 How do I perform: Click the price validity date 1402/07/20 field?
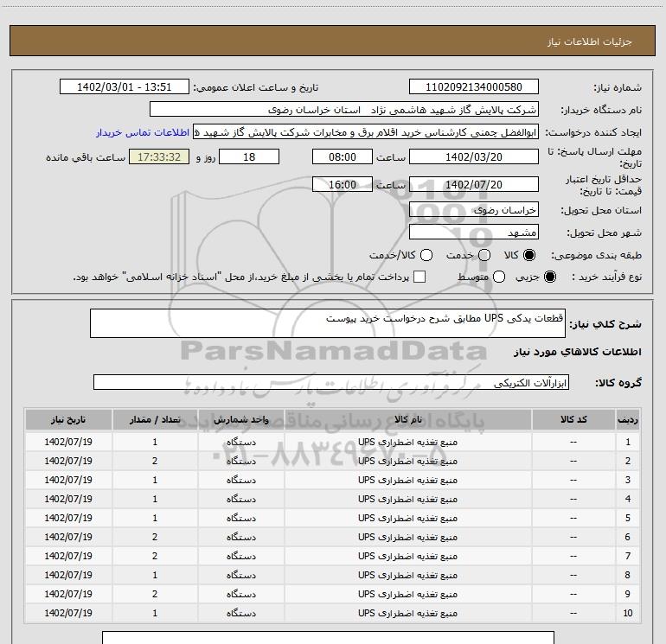click(x=473, y=184)
